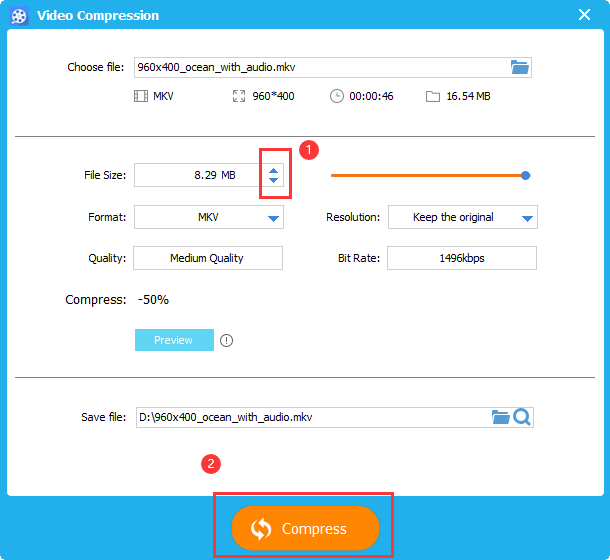Click the Preview button
Image resolution: width=610 pixels, height=560 pixels.
174,340
